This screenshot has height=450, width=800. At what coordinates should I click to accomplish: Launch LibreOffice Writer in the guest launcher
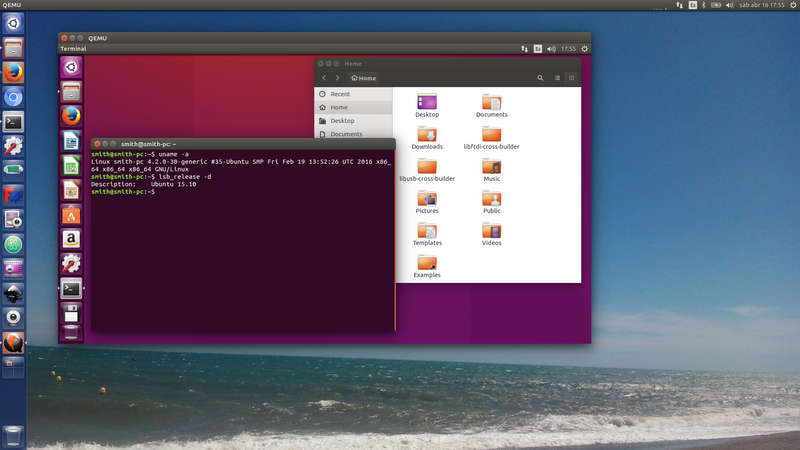[x=71, y=141]
